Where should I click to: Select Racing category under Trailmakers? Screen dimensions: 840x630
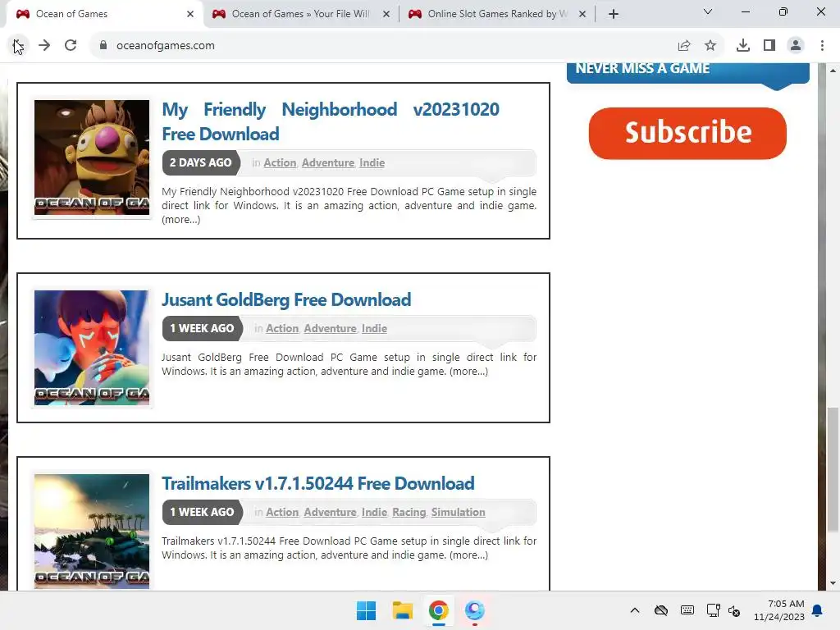pyautogui.click(x=409, y=512)
